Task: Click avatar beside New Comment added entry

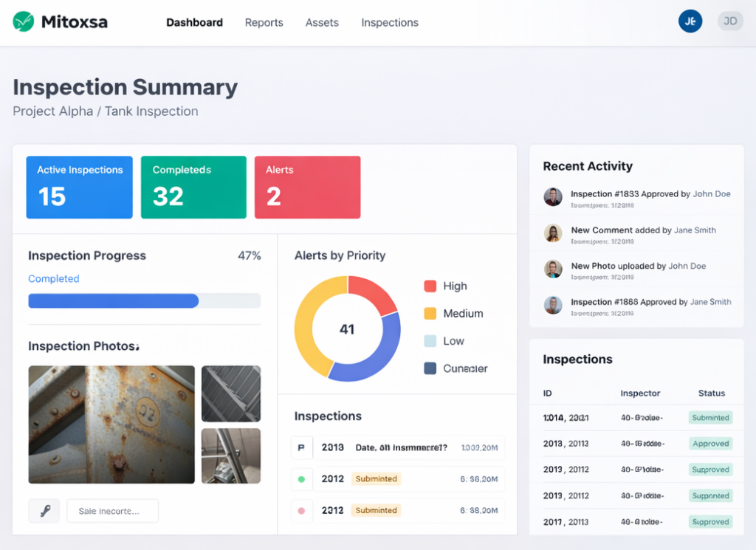Action: coord(553,233)
